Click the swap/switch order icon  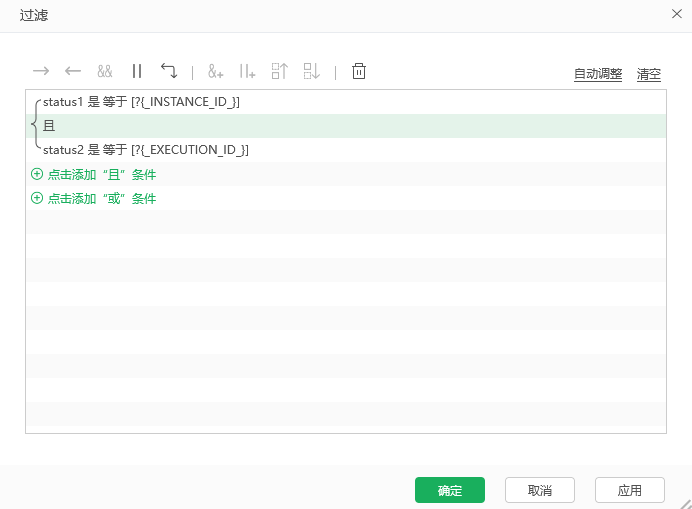(169, 71)
